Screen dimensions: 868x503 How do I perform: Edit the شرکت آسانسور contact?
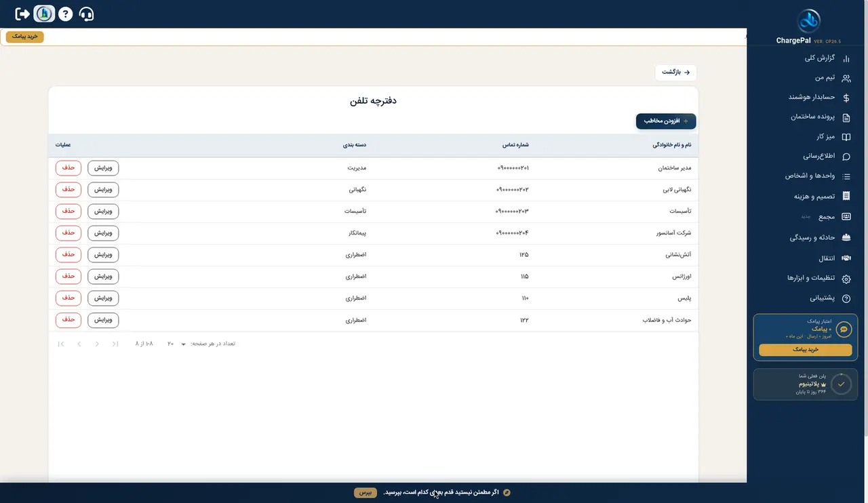pyautogui.click(x=103, y=233)
